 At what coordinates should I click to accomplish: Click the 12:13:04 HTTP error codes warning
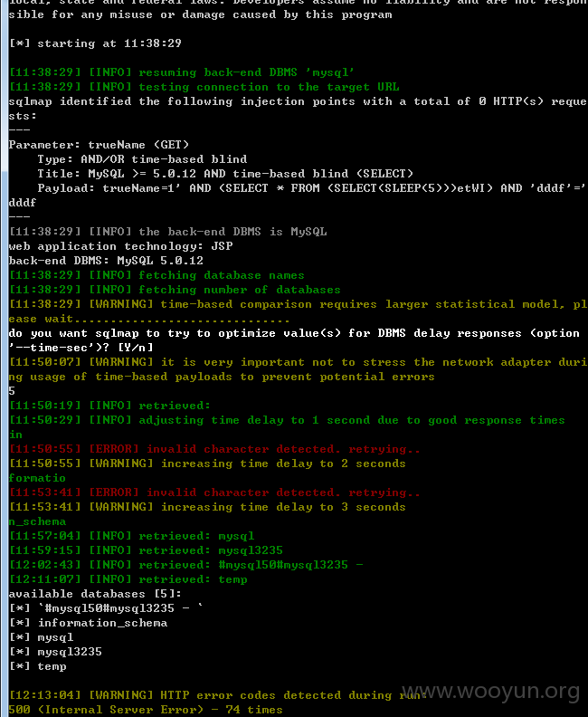218,695
